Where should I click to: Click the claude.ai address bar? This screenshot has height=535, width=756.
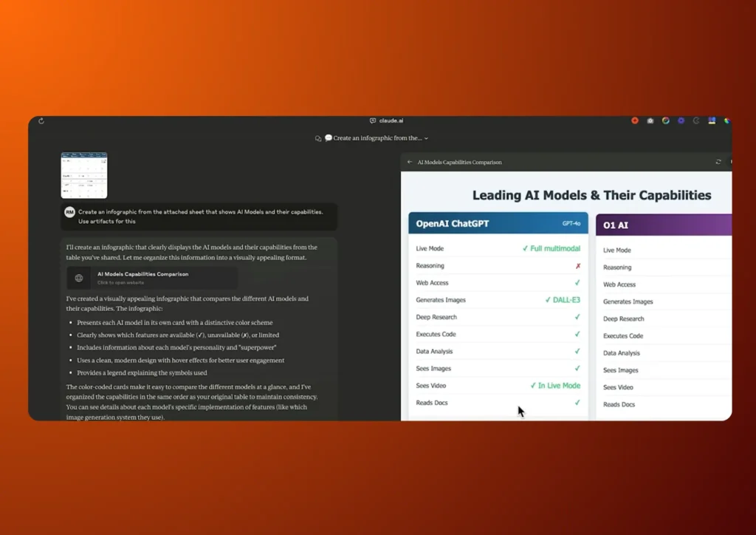[x=386, y=120]
